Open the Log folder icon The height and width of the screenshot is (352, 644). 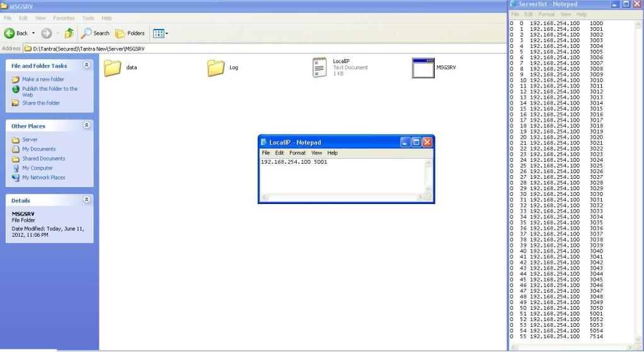click(216, 67)
